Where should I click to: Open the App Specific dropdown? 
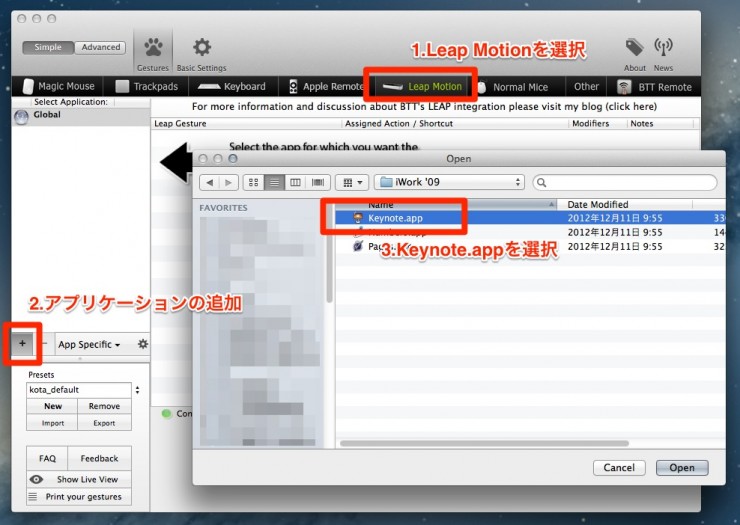click(x=89, y=344)
